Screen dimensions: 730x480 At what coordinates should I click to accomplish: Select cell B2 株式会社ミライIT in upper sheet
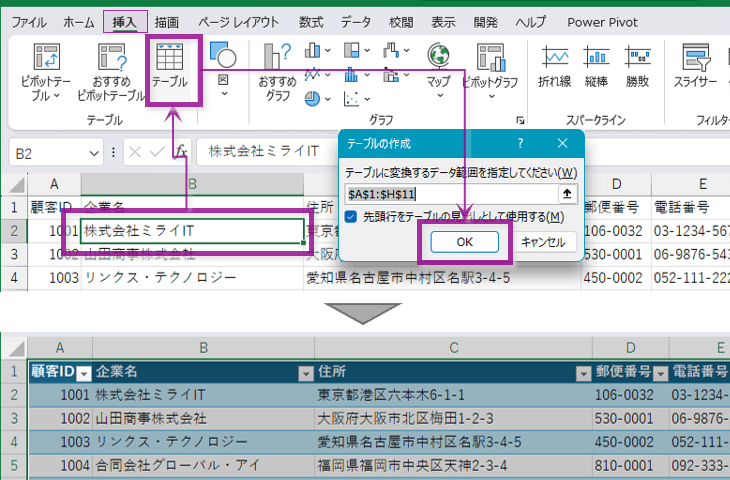click(x=192, y=230)
